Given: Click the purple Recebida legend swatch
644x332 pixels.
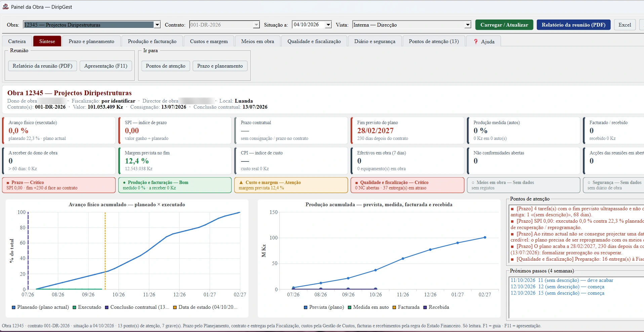Looking at the screenshot, I should coord(425,307).
